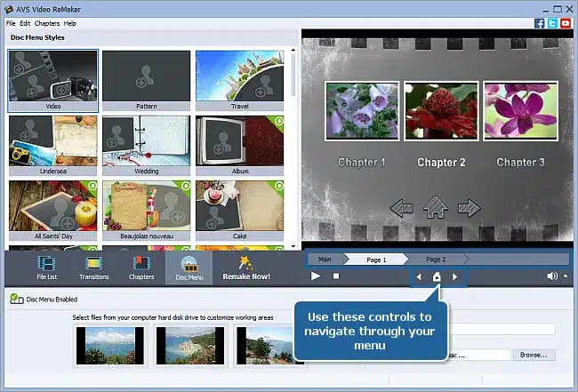The width and height of the screenshot is (578, 392).
Task: Click Chapter 1 thumbnail in preview
Action: point(362,111)
